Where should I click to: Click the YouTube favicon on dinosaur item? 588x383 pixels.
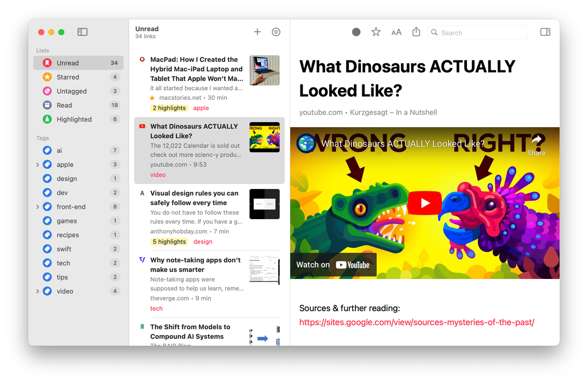coord(142,127)
